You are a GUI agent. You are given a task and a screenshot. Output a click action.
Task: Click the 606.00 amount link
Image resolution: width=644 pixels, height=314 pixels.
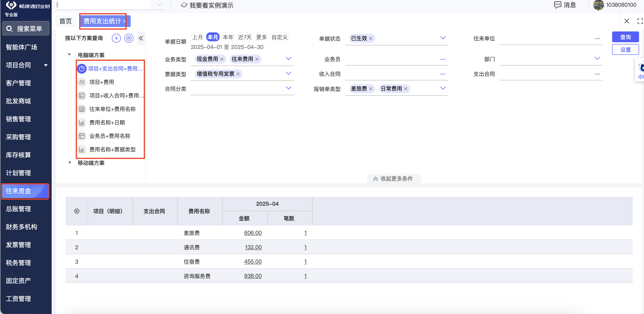(253, 233)
